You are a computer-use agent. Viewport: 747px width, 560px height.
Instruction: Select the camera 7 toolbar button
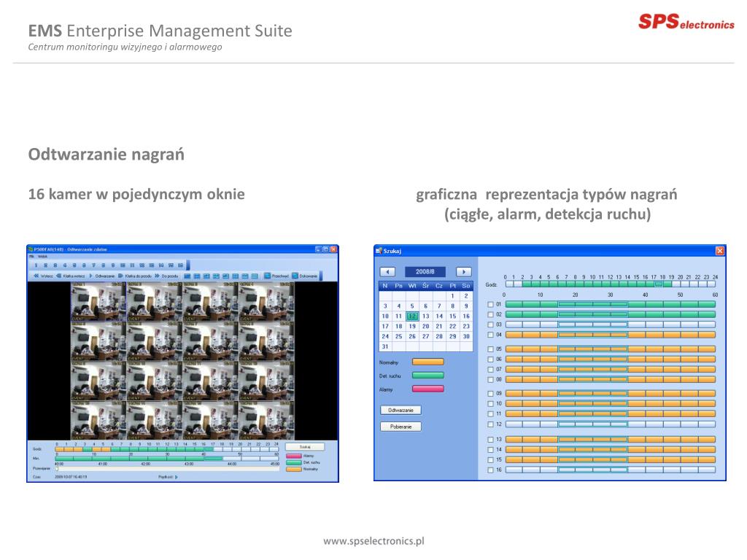pyautogui.click(x=94, y=265)
